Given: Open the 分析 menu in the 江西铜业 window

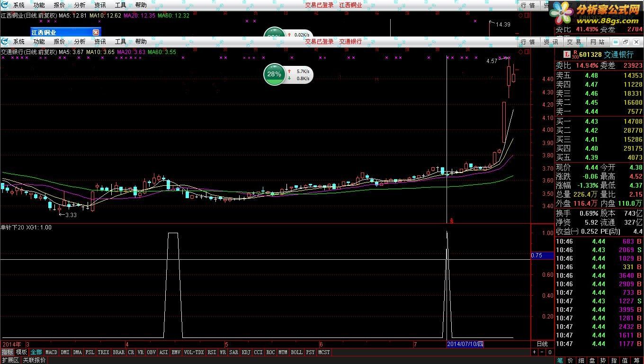Looking at the screenshot, I should (80, 5).
